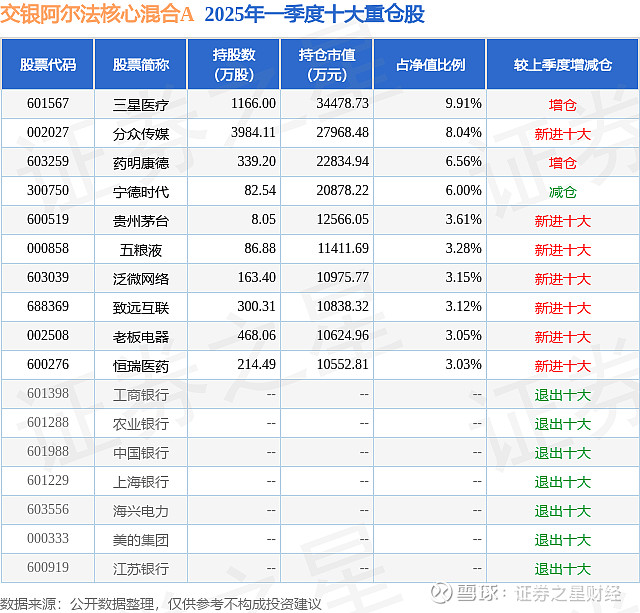Image resolution: width=640 pixels, height=613 pixels.
Task: Click the 10552.81 market value cell
Action: click(x=343, y=364)
